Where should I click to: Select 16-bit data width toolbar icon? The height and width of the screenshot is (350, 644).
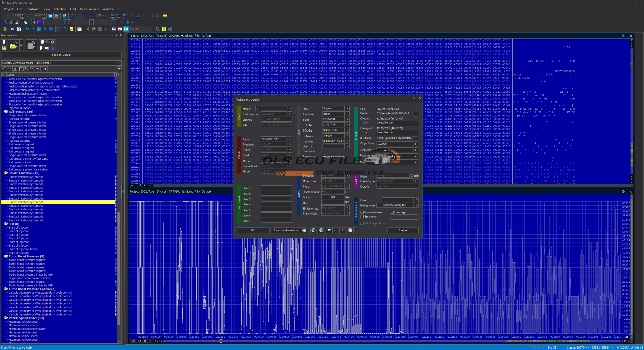click(x=78, y=16)
